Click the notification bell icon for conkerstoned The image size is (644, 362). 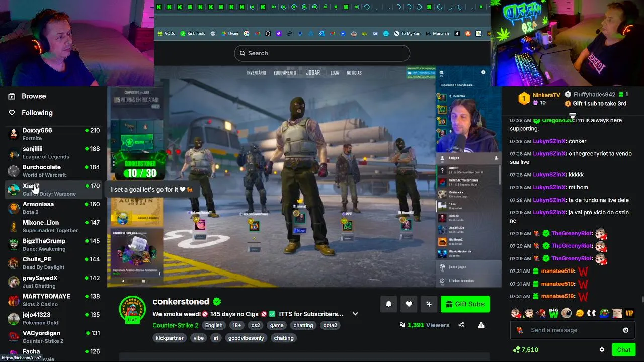click(x=388, y=304)
